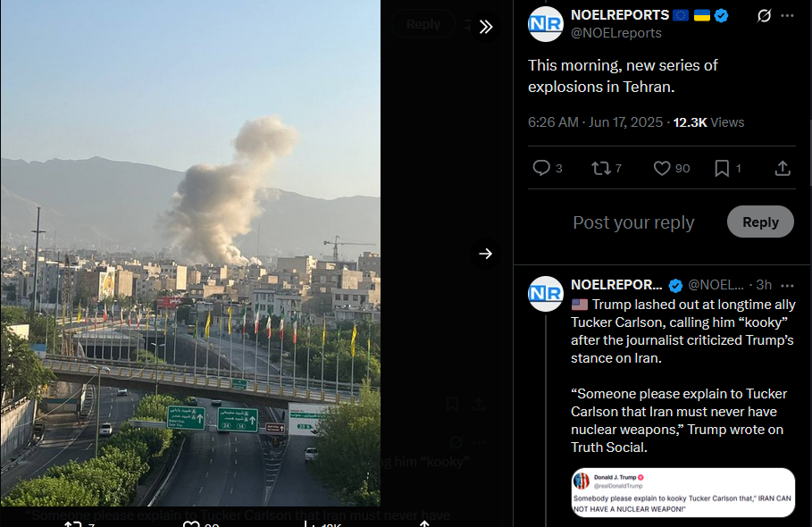Screen dimensions: 812x527
Task: Open NOELREPORTS profile avatar at top
Action: click(545, 24)
